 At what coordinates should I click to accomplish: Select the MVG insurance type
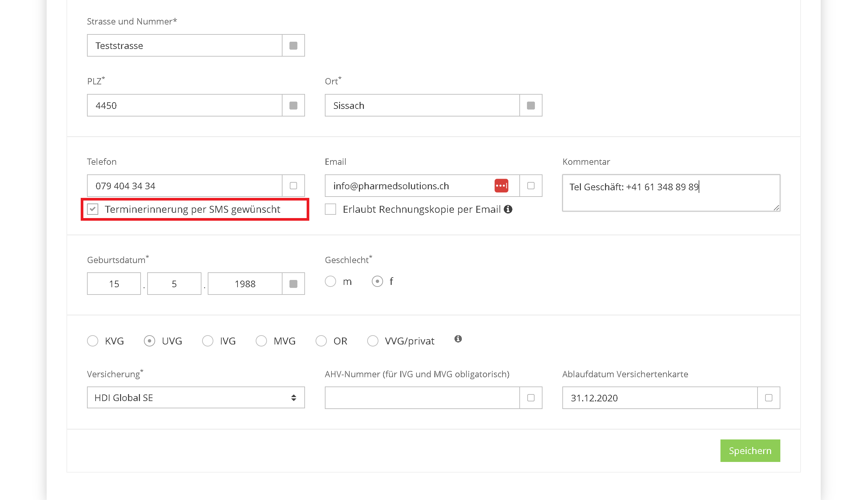click(261, 341)
